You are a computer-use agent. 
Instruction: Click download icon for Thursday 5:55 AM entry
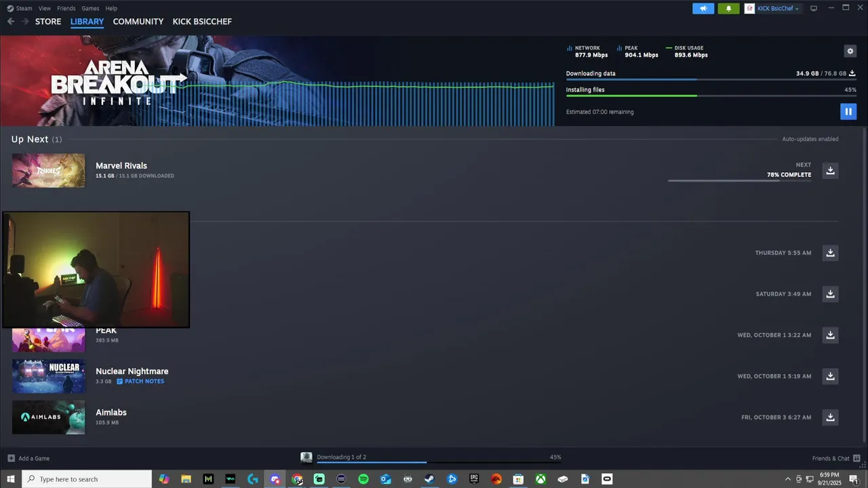pos(830,253)
